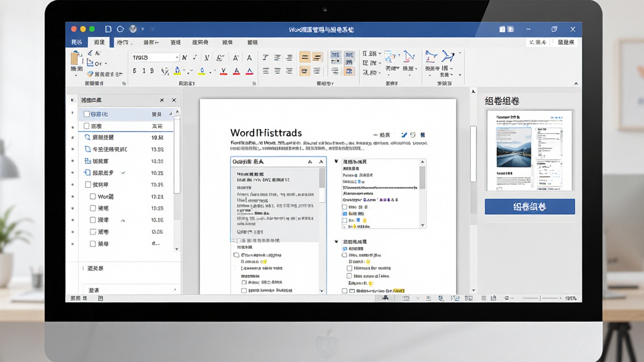Click the left X button in the left panel header

pos(162,100)
